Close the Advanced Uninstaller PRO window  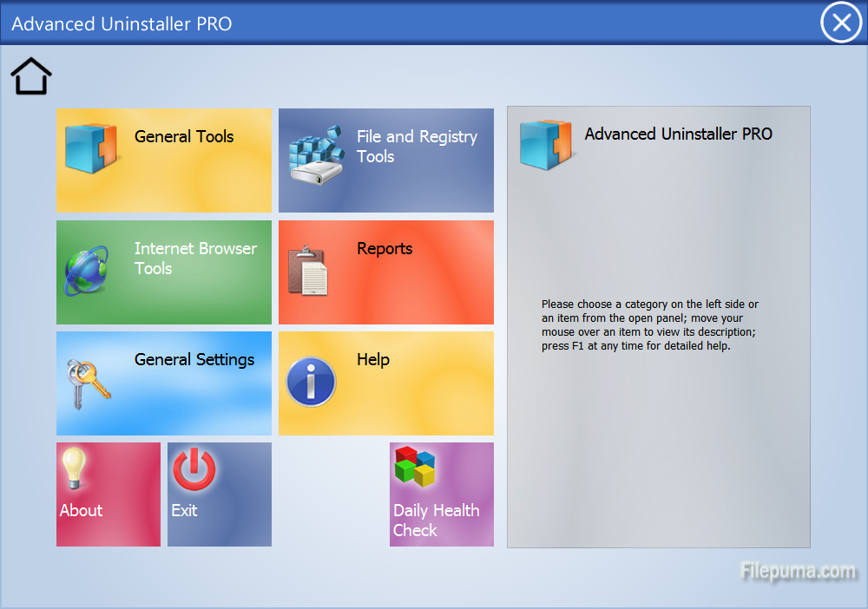pos(840,23)
